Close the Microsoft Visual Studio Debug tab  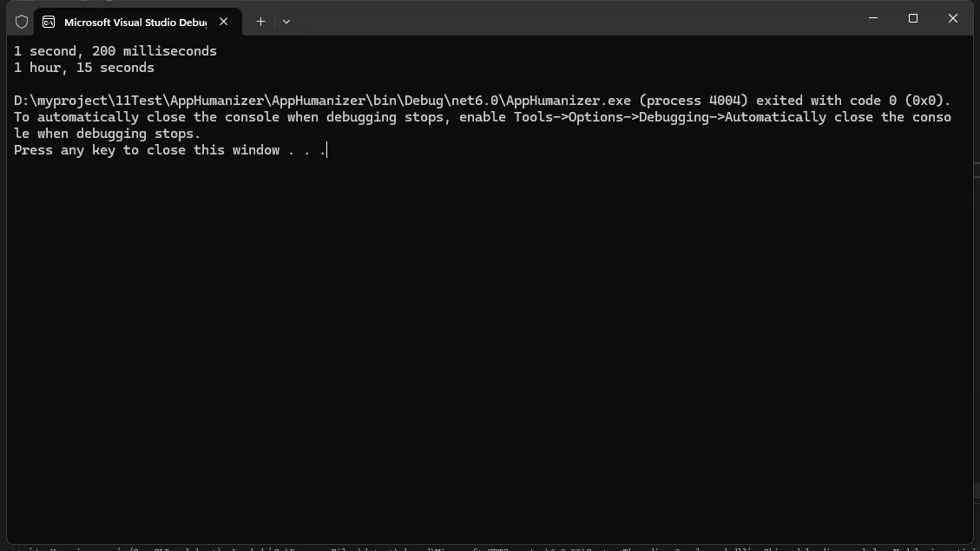click(x=224, y=22)
